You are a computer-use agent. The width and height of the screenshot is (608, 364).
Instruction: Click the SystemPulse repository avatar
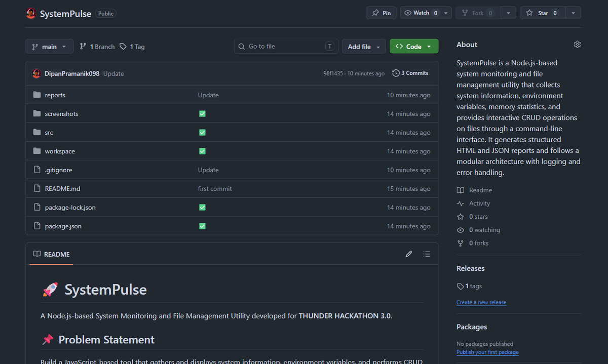[x=31, y=13]
